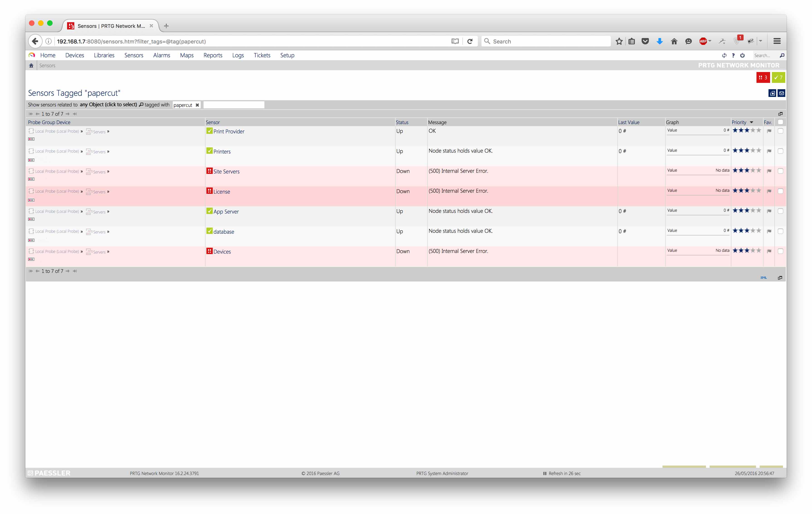Toggle the select-all checkbox in header
Image resolution: width=812 pixels, height=514 pixels.
780,122
